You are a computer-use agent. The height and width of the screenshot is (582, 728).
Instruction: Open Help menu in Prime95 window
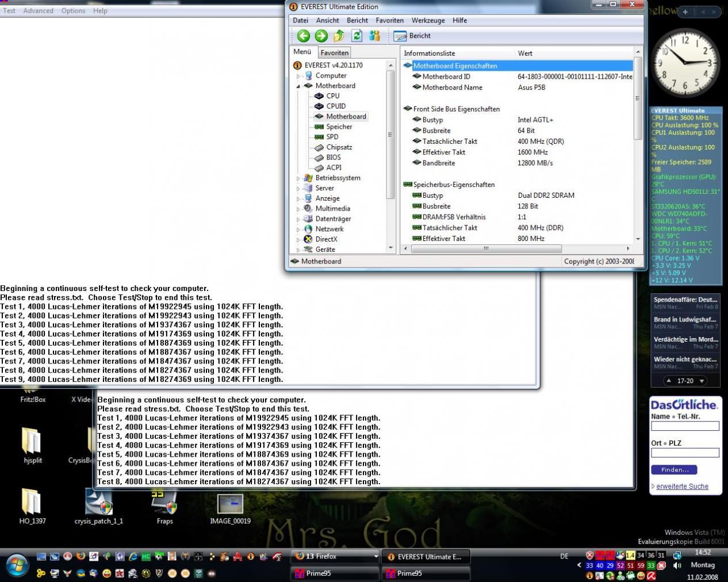100,10
